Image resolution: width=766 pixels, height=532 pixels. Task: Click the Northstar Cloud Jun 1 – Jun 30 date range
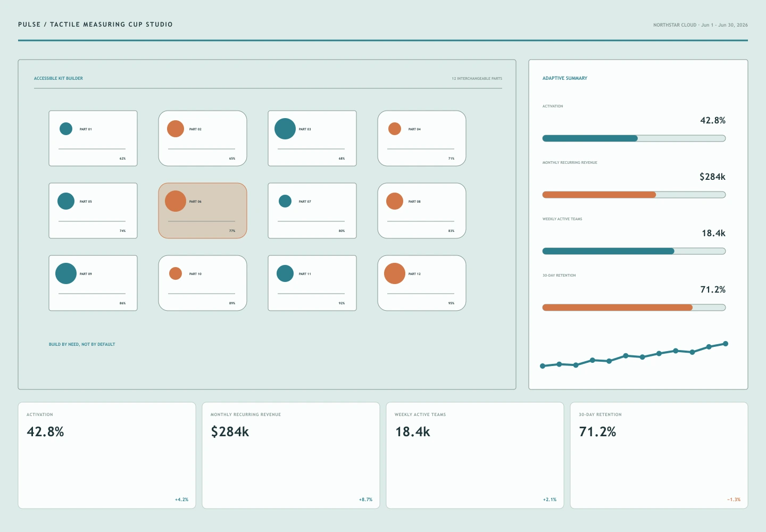point(701,25)
